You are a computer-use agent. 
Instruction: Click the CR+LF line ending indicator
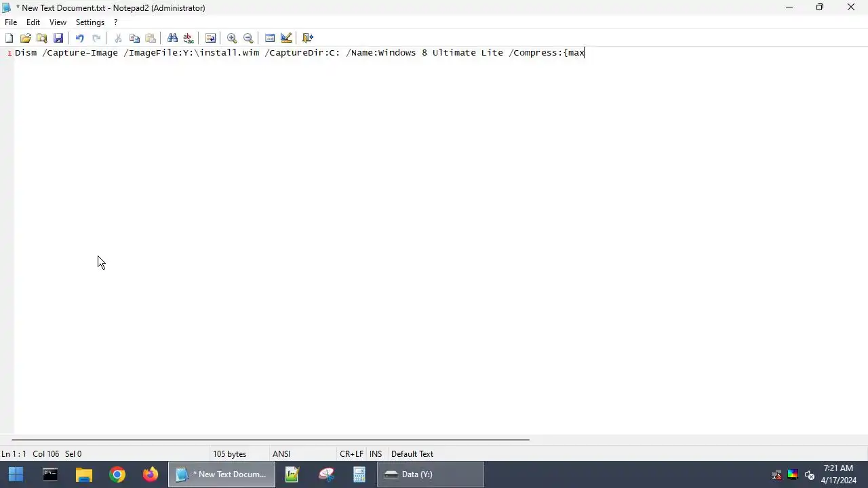351,454
